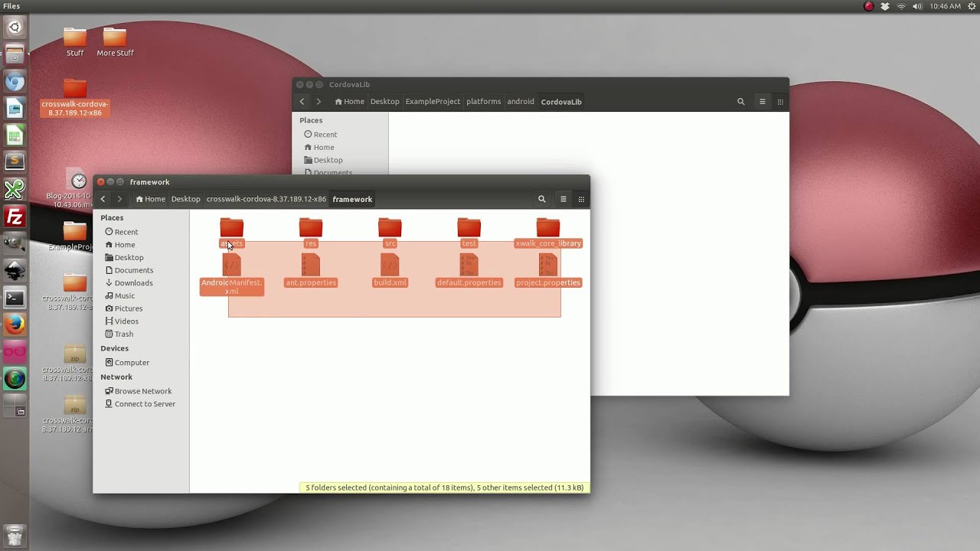Click Desktop breadcrumb in framework window
Screen dimensions: 980x551
185,199
